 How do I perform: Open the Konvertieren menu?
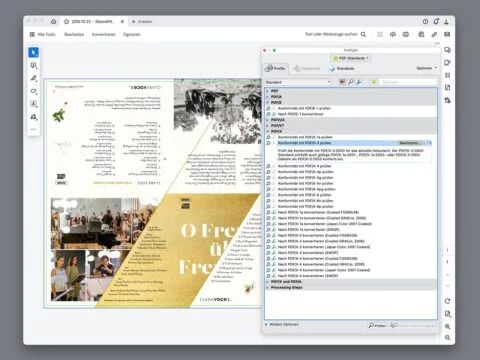[104, 34]
